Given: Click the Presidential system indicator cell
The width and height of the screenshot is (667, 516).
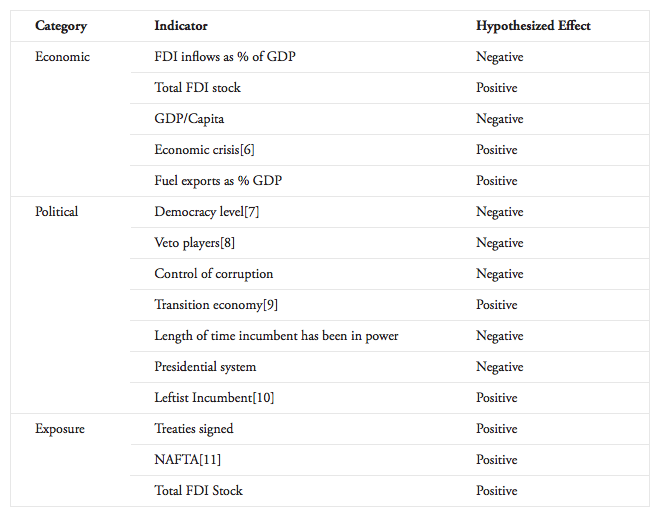Looking at the screenshot, I should point(205,367).
